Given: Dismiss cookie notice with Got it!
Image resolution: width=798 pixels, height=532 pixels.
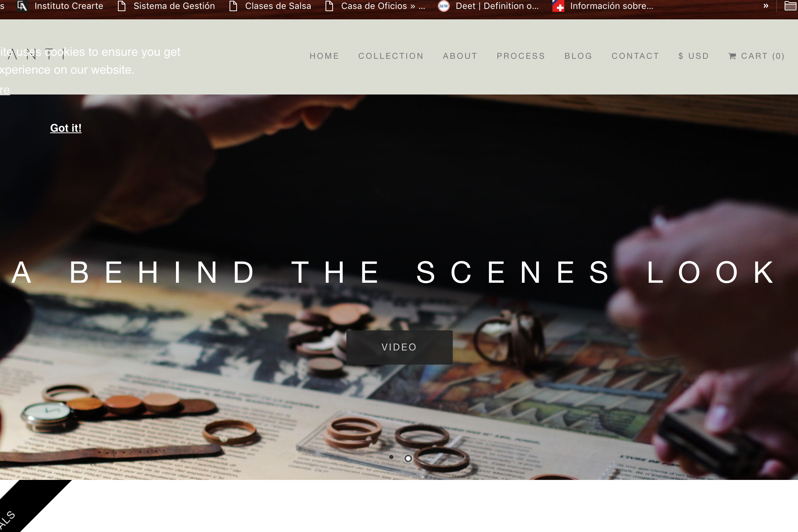Looking at the screenshot, I should [66, 128].
